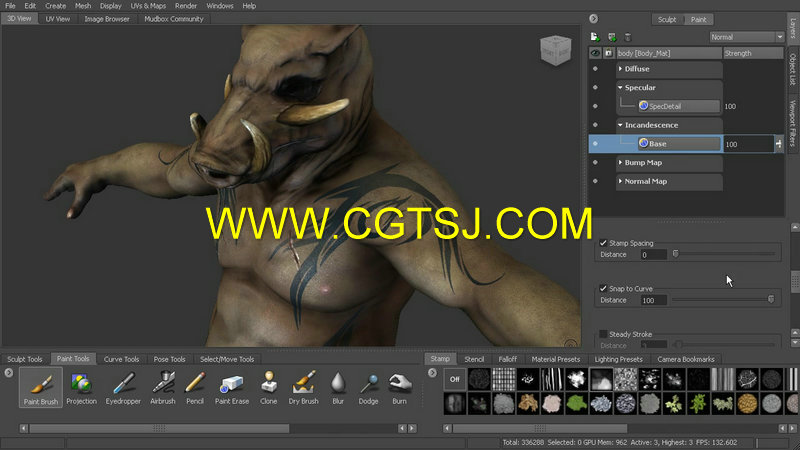Viewport: 800px width, 450px height.
Task: Activate the Clone tool
Action: coord(268,388)
